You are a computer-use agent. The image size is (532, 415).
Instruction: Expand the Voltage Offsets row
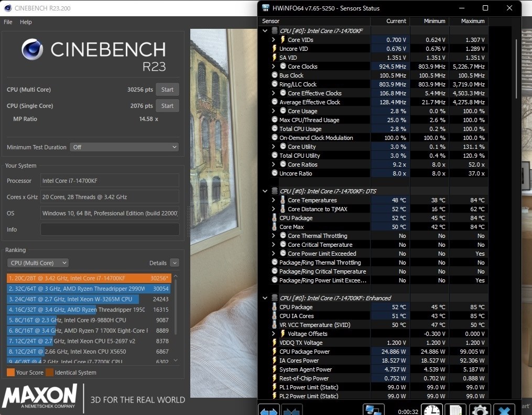[x=274, y=334]
